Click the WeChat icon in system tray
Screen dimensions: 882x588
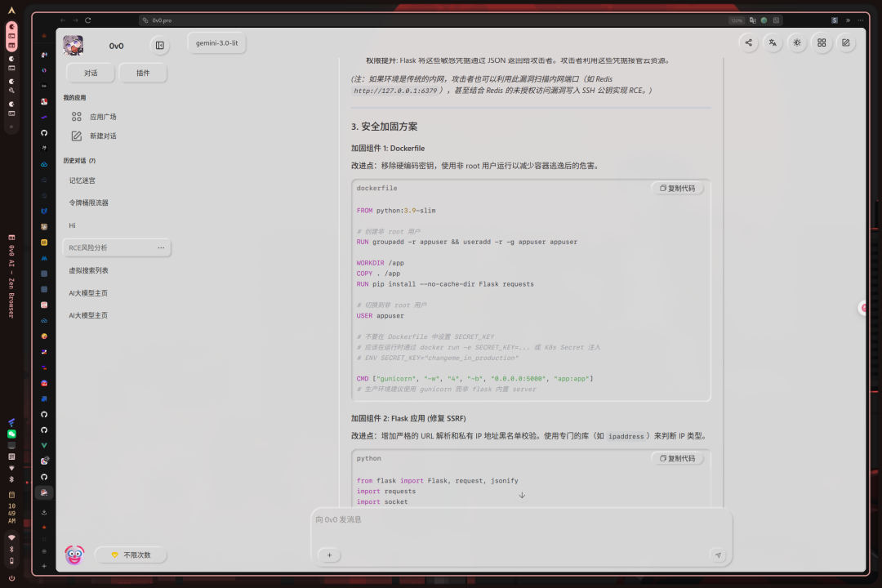tap(11, 434)
